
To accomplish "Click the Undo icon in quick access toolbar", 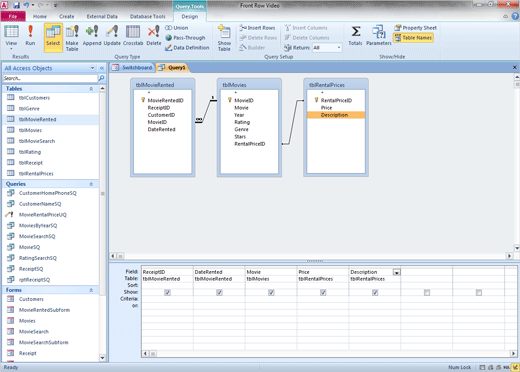I will tap(26, 5).
